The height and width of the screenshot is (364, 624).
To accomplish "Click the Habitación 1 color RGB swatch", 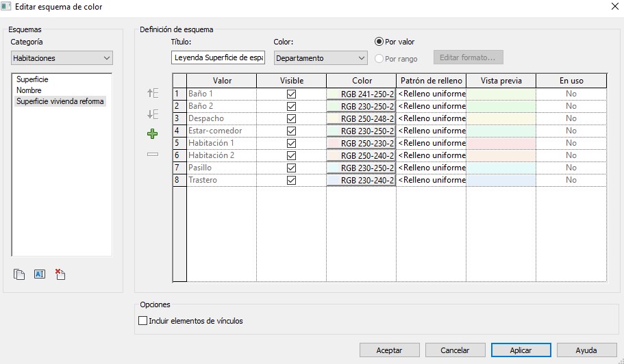I will pos(361,143).
